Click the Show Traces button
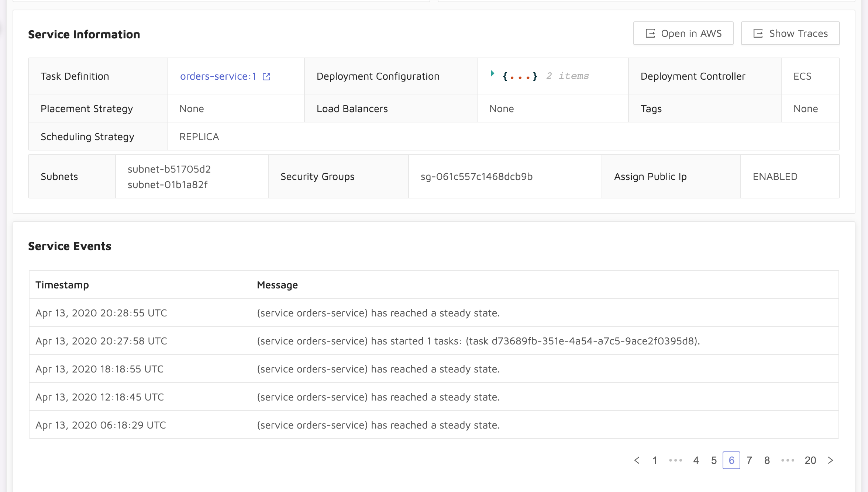Image resolution: width=868 pixels, height=492 pixels. point(790,33)
